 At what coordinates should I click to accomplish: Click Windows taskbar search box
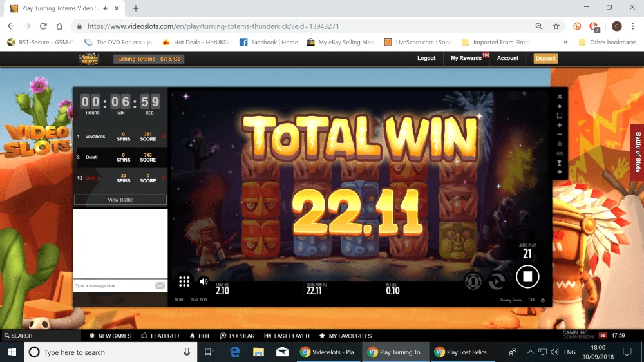(111, 352)
